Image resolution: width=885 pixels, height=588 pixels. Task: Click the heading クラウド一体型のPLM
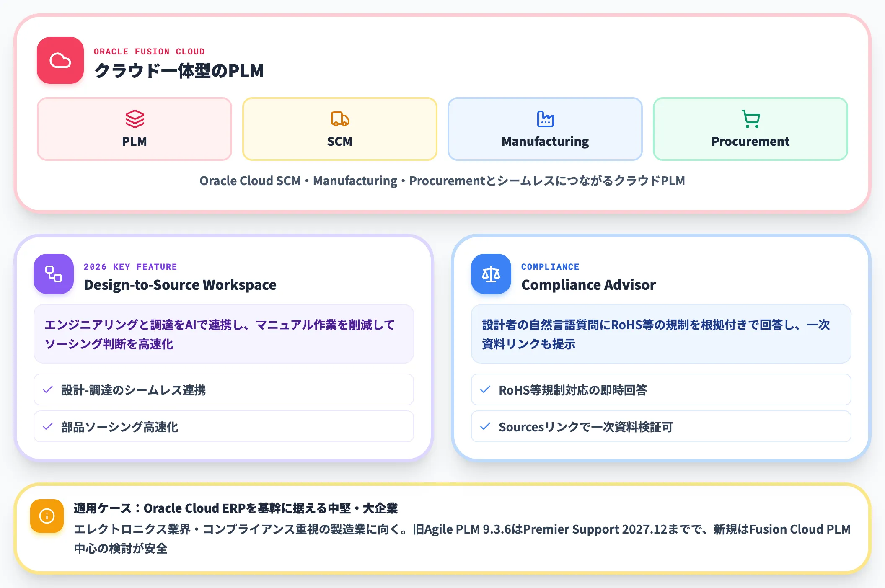pos(179,71)
